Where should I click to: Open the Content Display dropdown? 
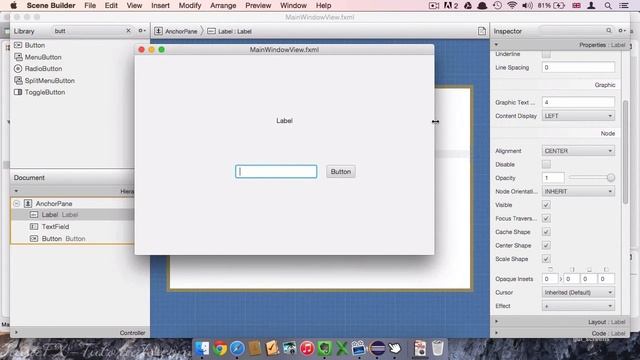(578, 116)
